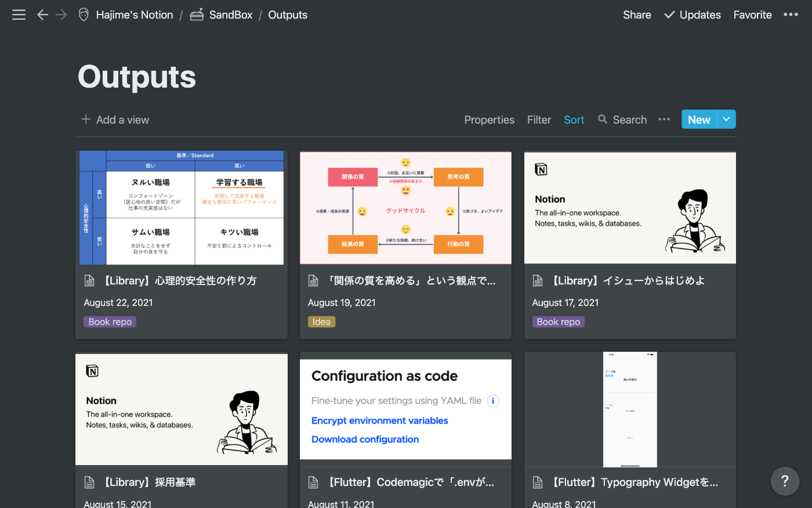Open the hamburger sidebar menu
Viewport: 812px width, 508px height.
pos(19,15)
